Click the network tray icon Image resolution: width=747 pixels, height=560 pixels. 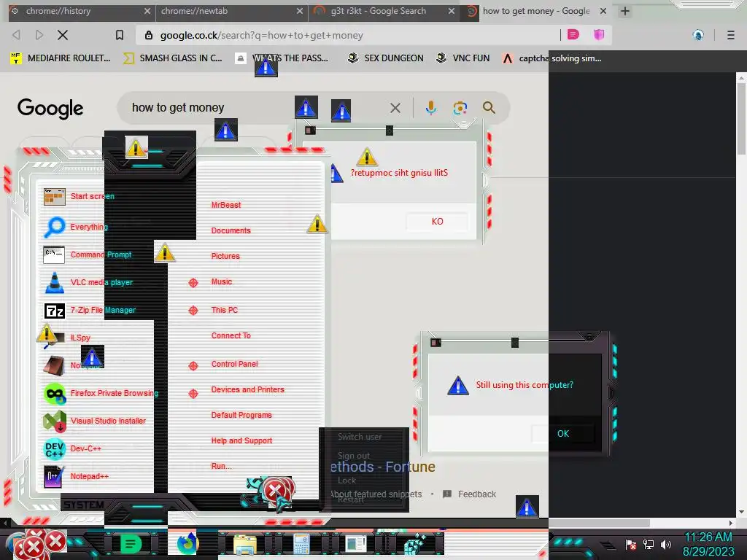pyautogui.click(x=649, y=544)
